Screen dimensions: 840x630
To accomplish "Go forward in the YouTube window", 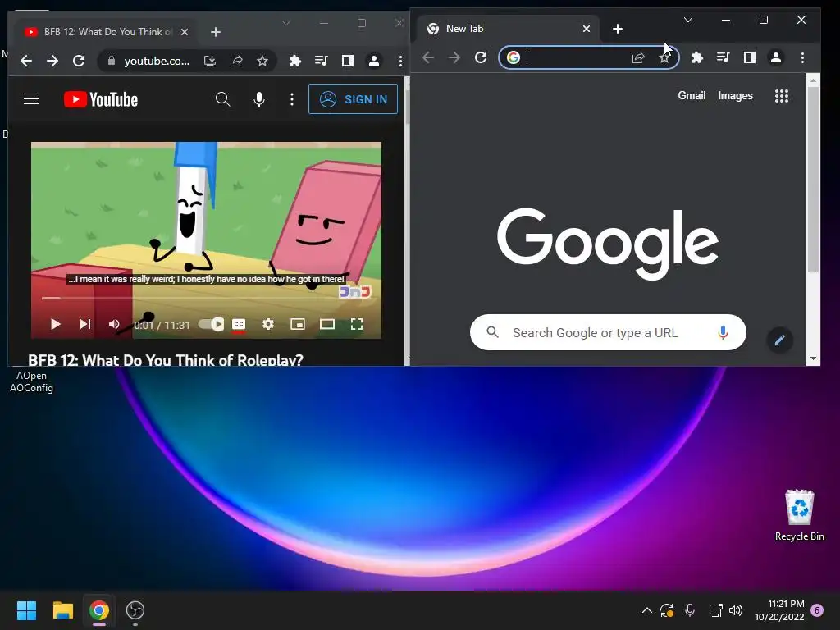I will (x=52, y=61).
